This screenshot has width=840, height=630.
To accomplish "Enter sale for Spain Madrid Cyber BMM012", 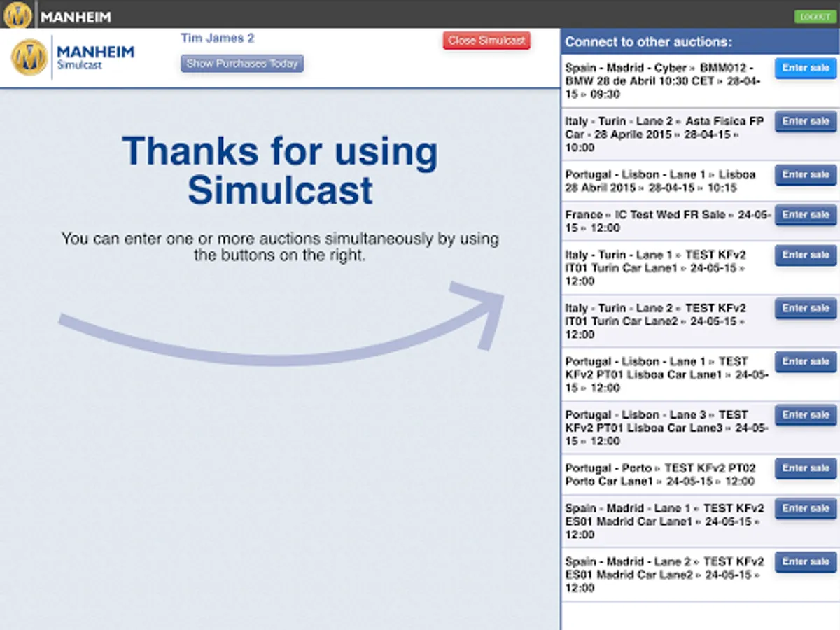I will (x=806, y=68).
